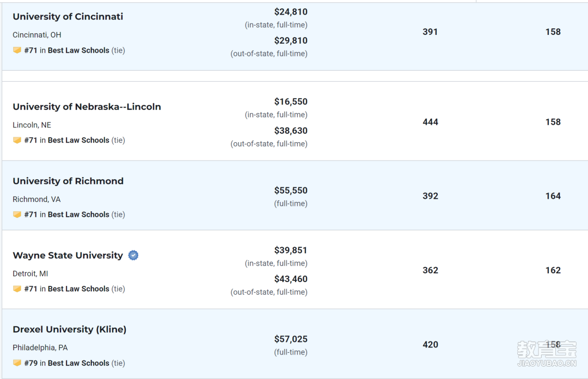Click the ranking badge icon under Richmond, VA
This screenshot has width=588, height=379.
pos(17,214)
